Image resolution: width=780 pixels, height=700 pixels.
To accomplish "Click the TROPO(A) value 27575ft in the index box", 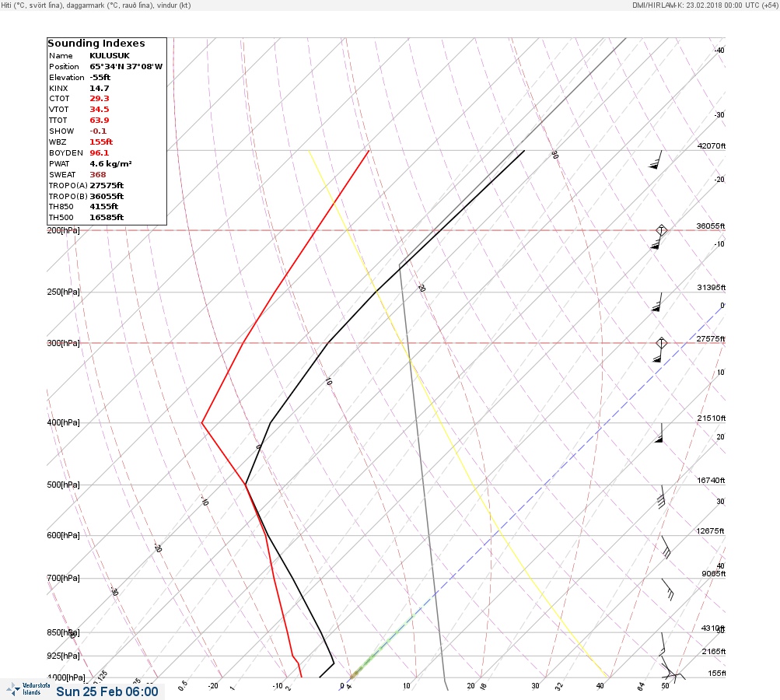I will point(107,186).
